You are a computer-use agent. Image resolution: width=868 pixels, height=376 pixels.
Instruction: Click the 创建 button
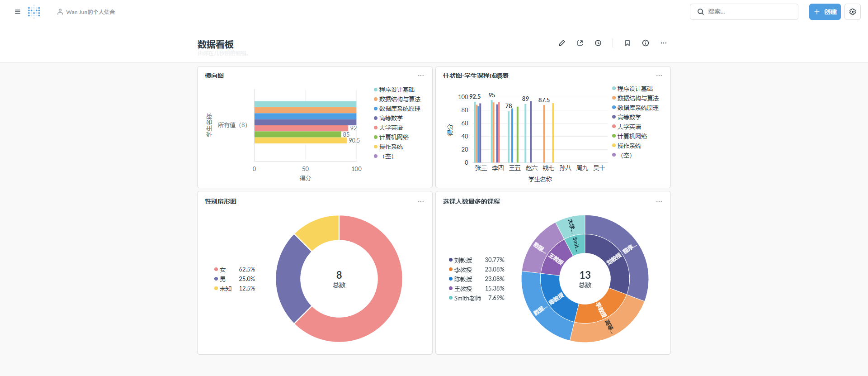825,12
